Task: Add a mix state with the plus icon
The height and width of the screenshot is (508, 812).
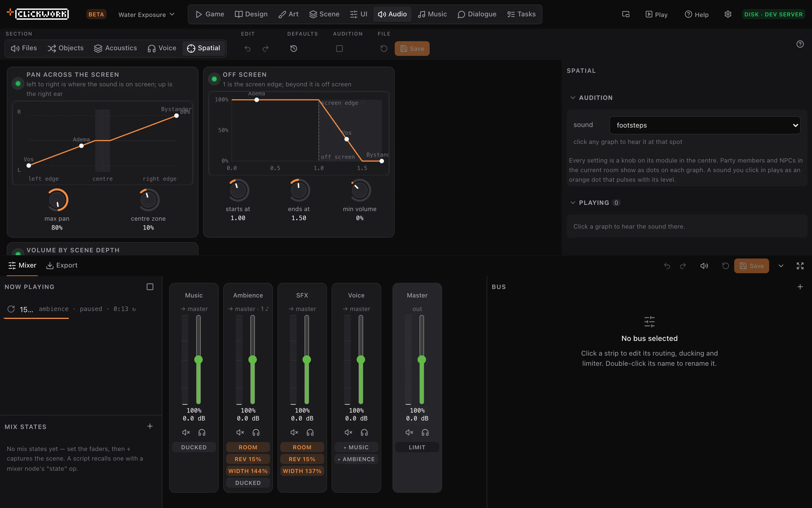Action: pos(150,426)
